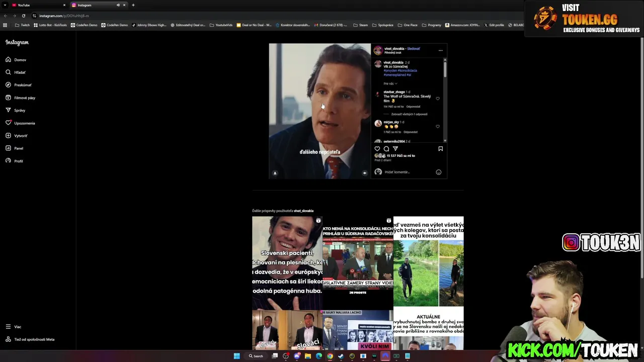Image resolution: width=644 pixels, height=362 pixels.
Task: Open the One Piece bookmarks folder
Action: point(408,25)
